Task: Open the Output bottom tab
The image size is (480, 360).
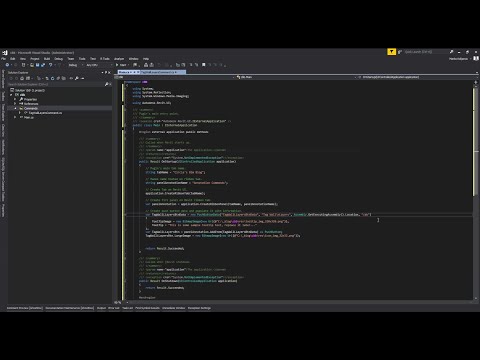Action: pos(101,308)
